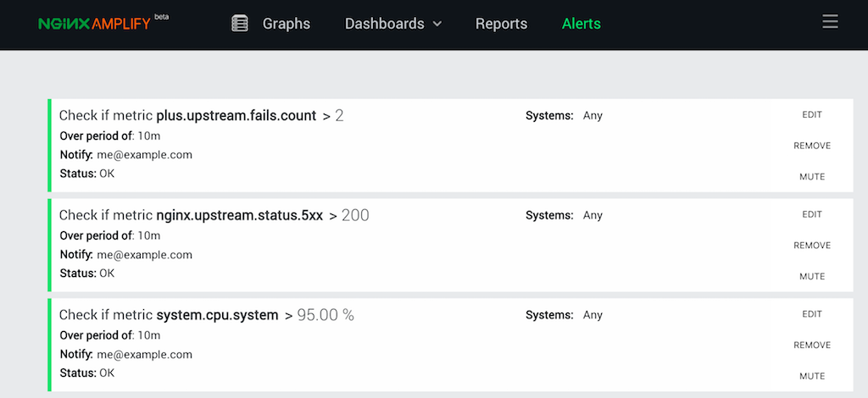Mute the system.cpu.system alert

(812, 377)
